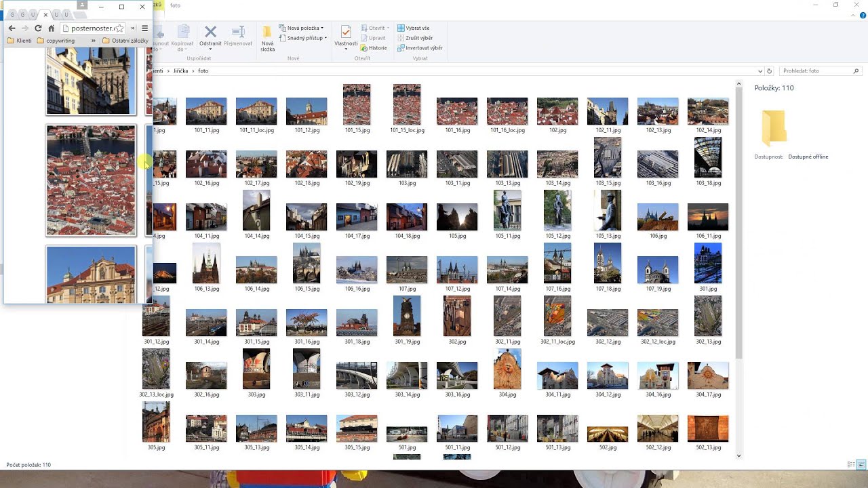868x488 pixels.
Task: Open the copywriting bookmarks folder
Action: tap(56, 41)
